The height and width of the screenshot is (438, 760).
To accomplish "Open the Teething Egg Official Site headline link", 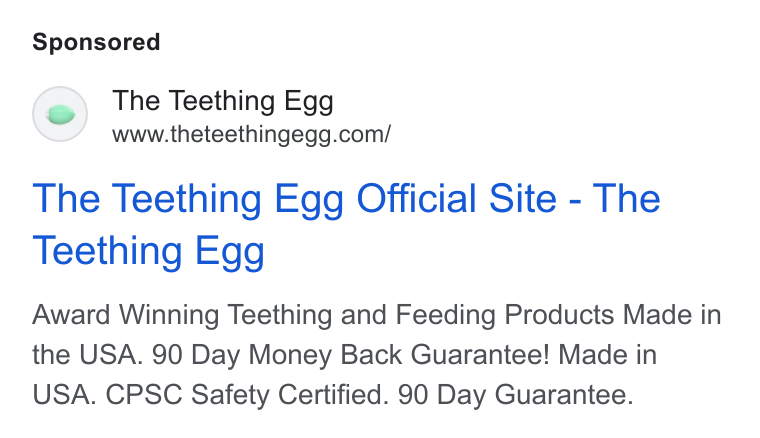I will click(x=346, y=224).
